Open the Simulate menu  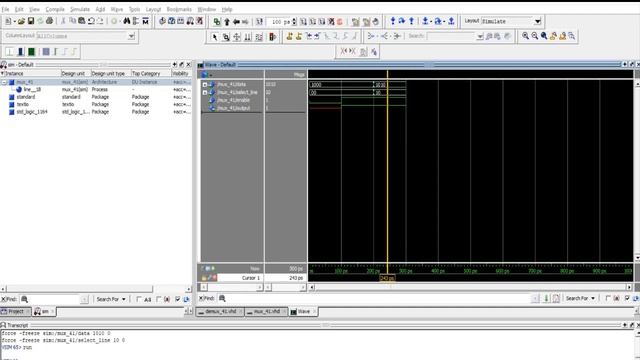point(80,9)
